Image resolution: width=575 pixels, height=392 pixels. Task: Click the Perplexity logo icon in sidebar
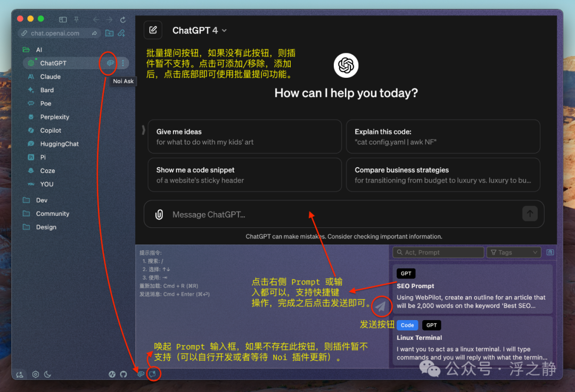click(31, 117)
